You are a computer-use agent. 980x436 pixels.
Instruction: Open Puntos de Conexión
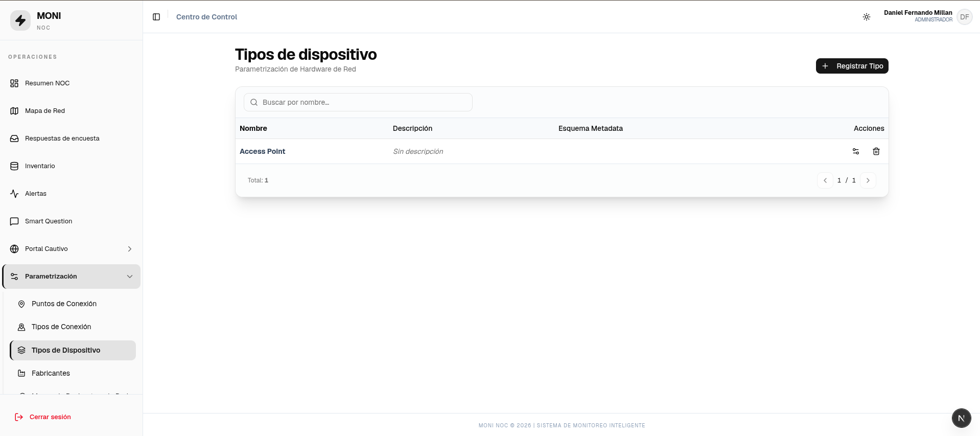[73, 304]
